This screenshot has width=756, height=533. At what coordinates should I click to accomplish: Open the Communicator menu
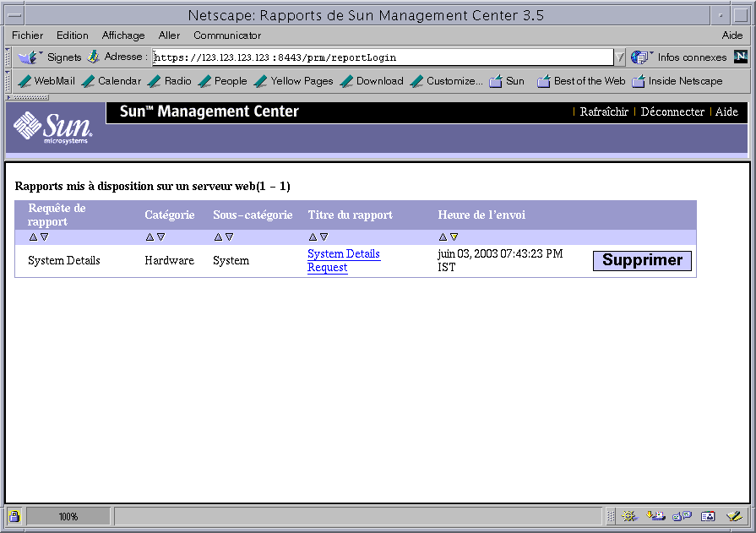tap(227, 35)
